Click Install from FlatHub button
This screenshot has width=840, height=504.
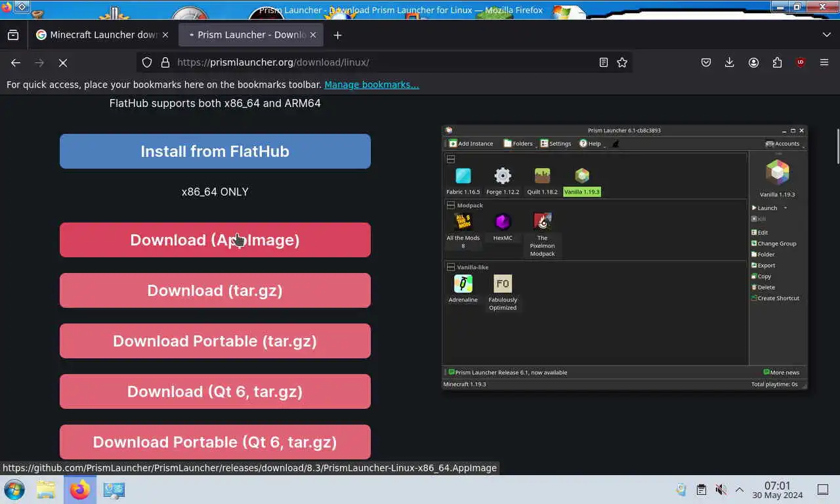(x=215, y=151)
